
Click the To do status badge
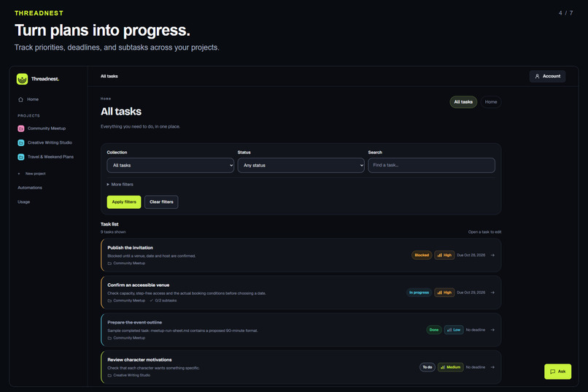427,367
